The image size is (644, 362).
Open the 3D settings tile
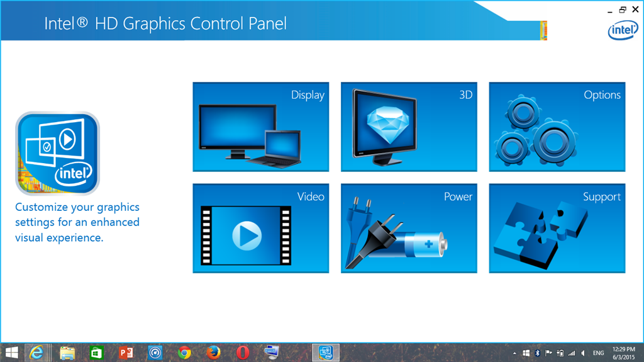(x=409, y=127)
